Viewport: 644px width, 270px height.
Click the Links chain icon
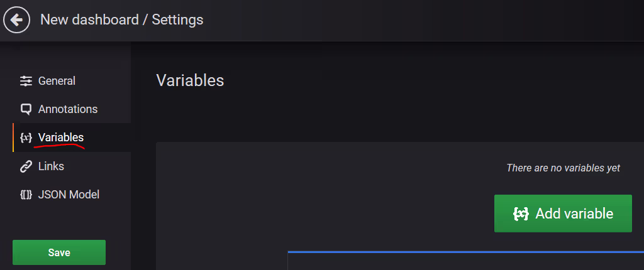(x=26, y=166)
